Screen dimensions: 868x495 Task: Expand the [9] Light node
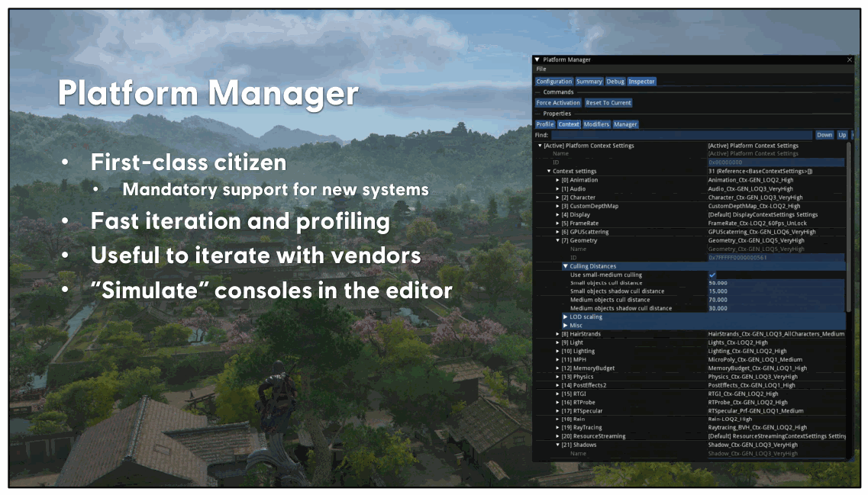558,343
